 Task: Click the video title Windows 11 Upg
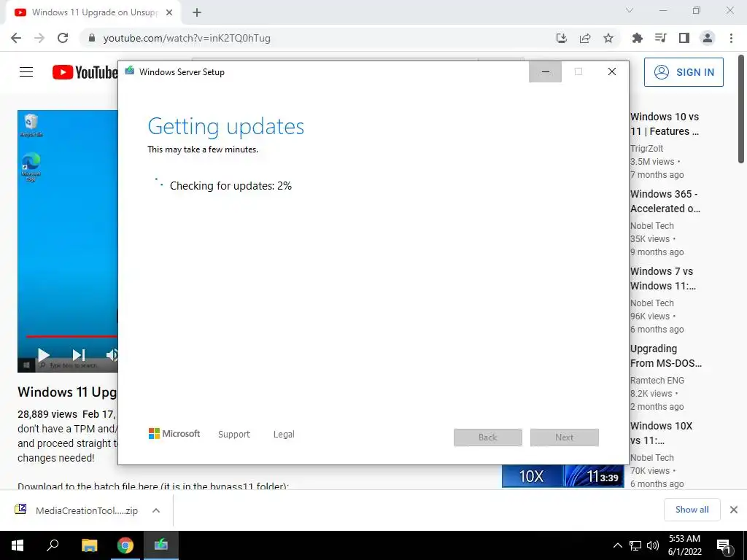(x=67, y=392)
